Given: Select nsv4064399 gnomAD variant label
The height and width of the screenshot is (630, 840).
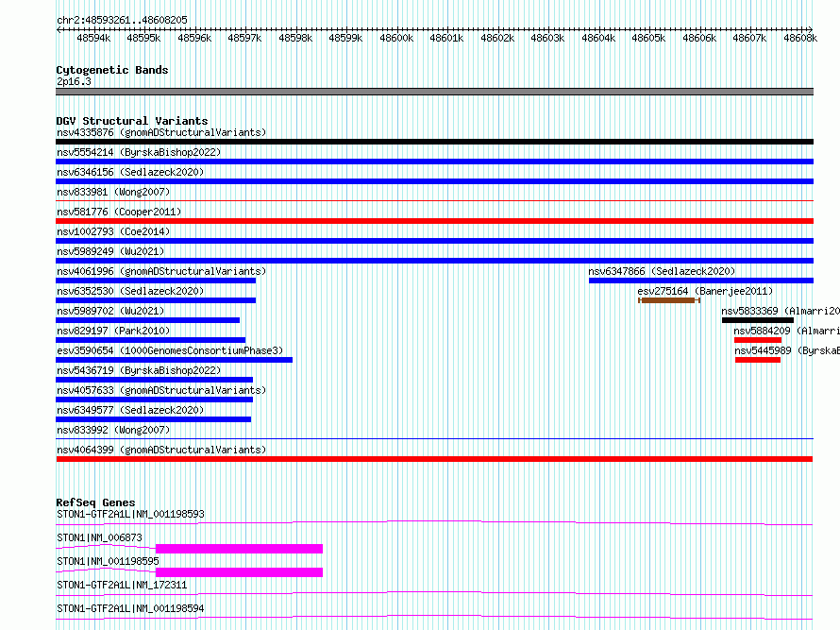Looking at the screenshot, I should pyautogui.click(x=161, y=450).
